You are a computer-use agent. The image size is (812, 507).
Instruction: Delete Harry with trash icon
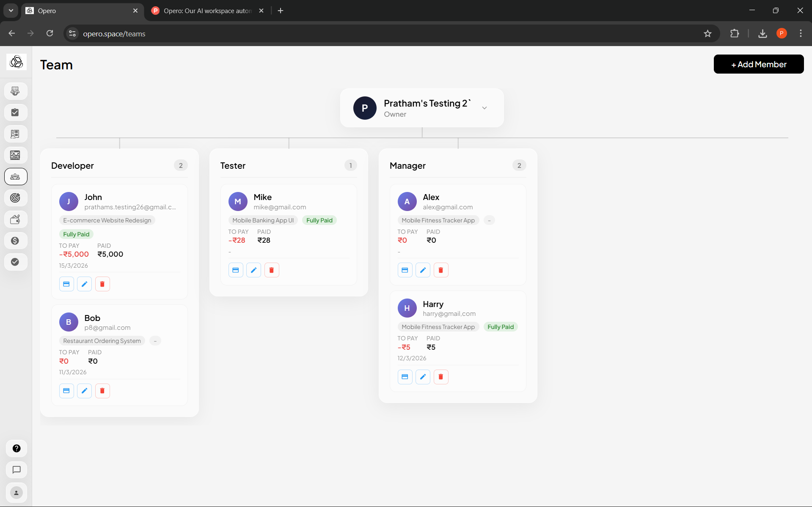(x=441, y=377)
